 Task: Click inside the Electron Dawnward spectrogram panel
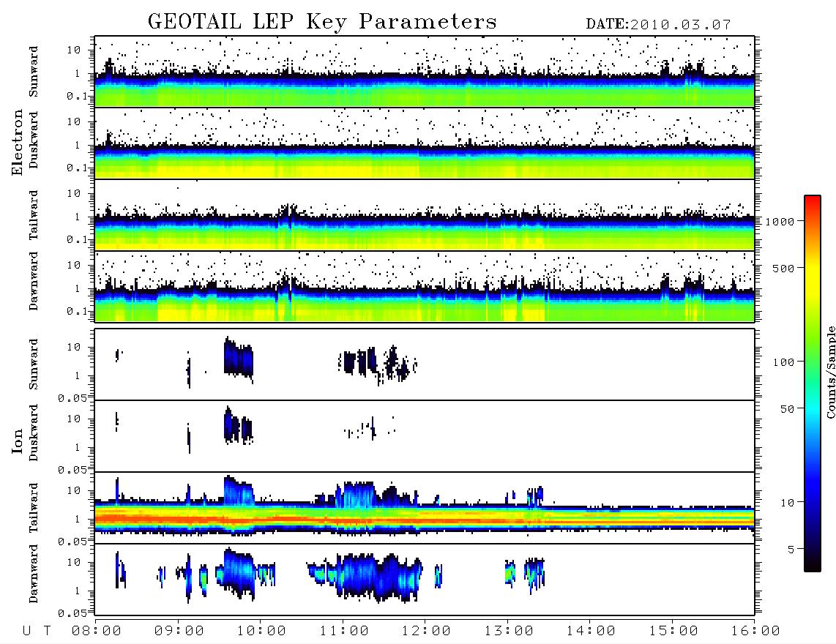(425, 287)
